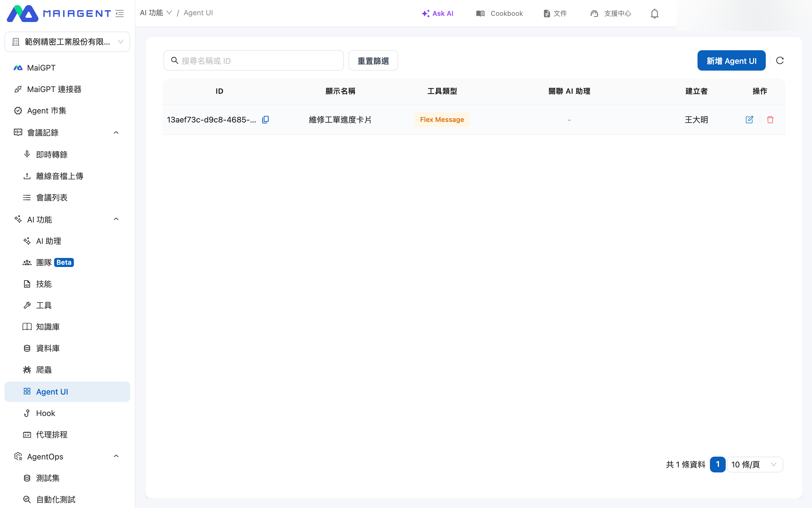812x508 pixels.
Task: Open 工具 page
Action: pos(67,305)
